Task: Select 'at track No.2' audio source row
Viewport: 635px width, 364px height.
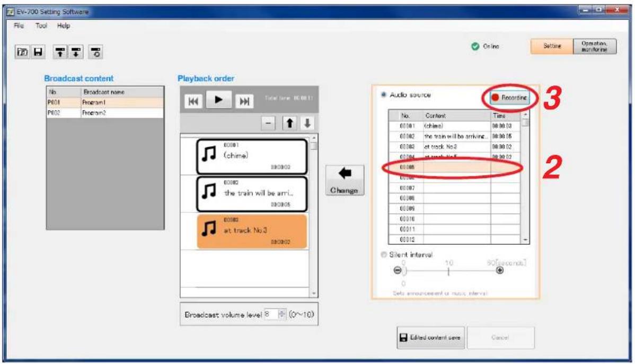Action: coord(454,147)
